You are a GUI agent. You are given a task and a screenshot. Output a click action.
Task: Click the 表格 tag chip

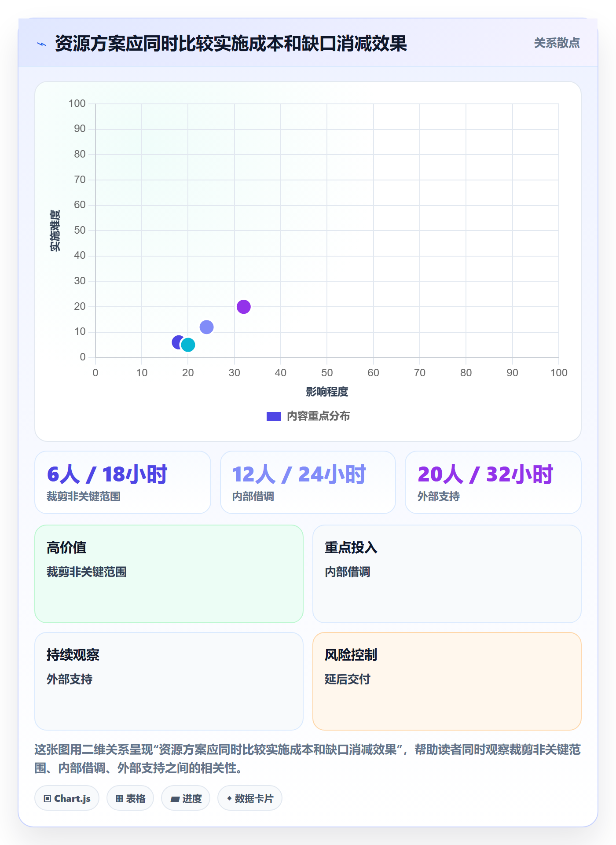[130, 798]
